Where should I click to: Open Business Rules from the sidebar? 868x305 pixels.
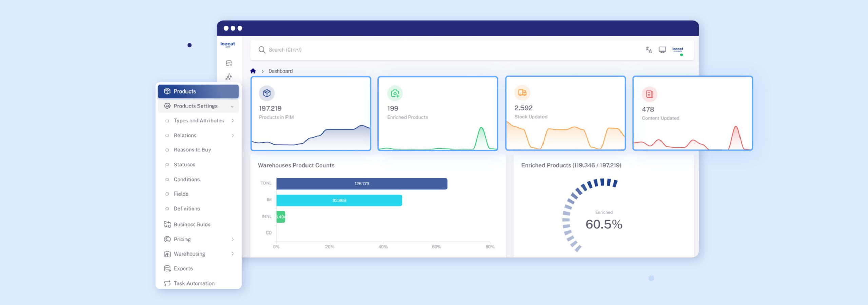192,225
